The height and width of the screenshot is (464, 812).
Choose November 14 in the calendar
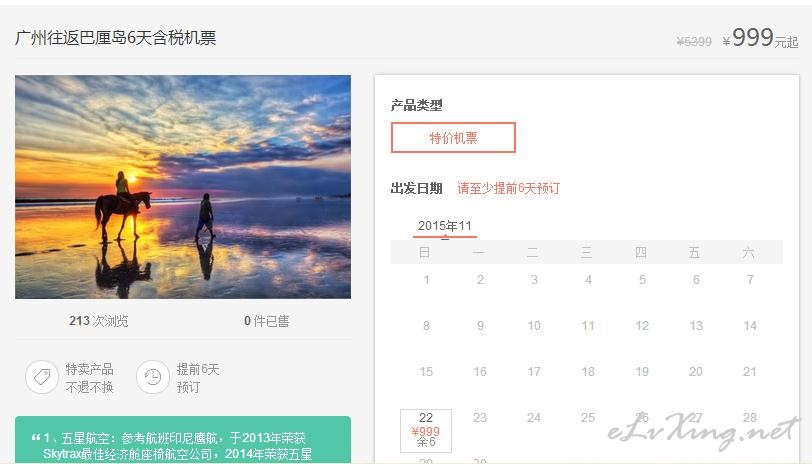pos(750,326)
